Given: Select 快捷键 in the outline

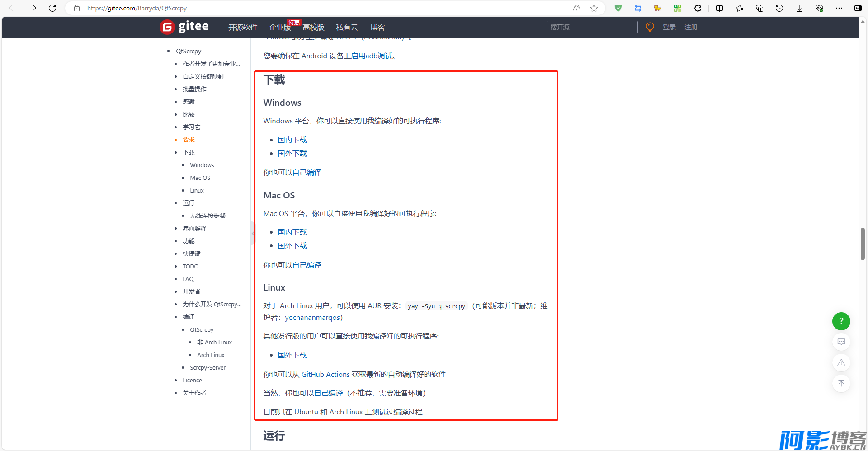Looking at the screenshot, I should coord(192,254).
